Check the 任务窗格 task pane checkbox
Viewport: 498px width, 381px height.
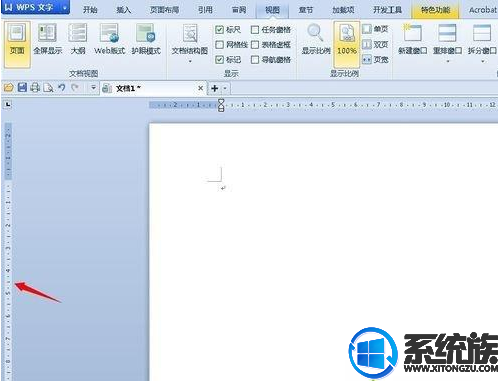(255, 30)
